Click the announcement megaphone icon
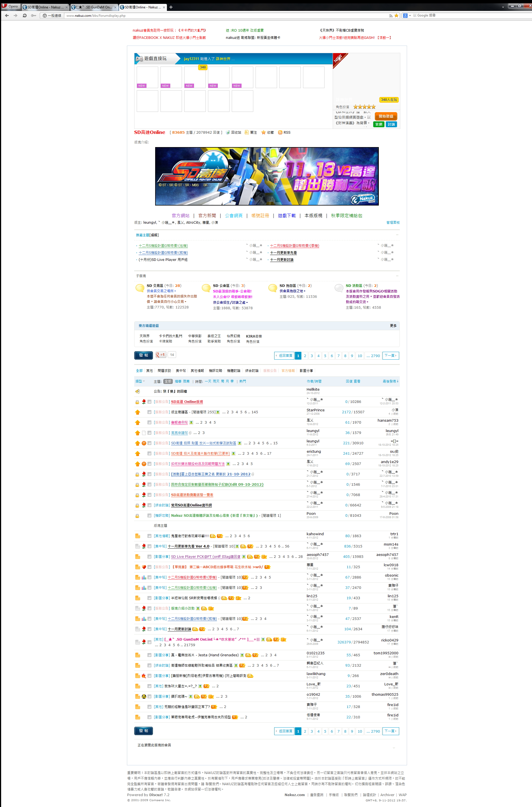The image size is (532, 807). pyautogui.click(x=138, y=391)
